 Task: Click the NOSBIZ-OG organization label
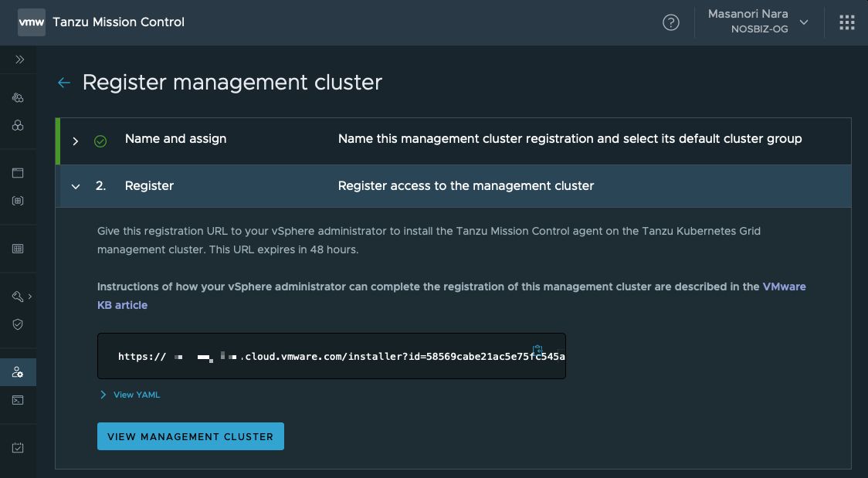point(760,29)
